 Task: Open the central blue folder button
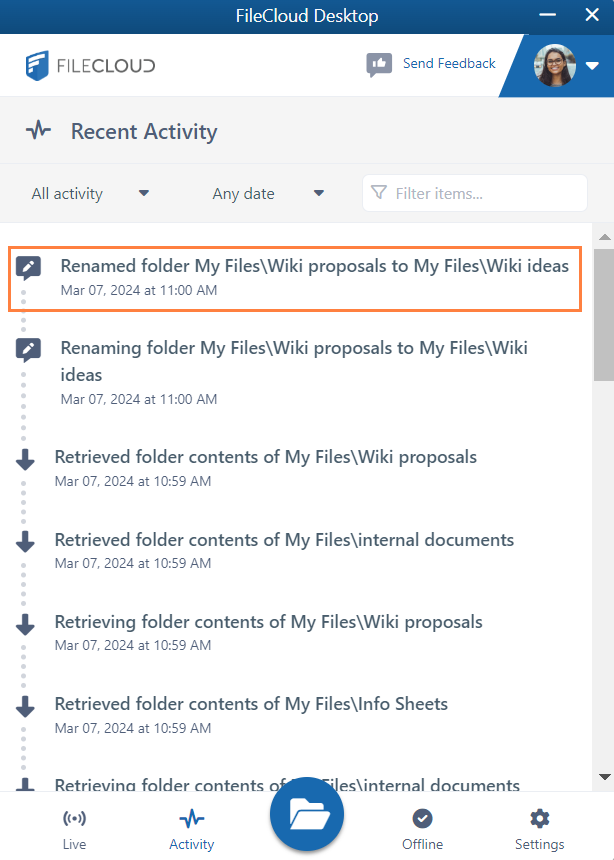307,815
